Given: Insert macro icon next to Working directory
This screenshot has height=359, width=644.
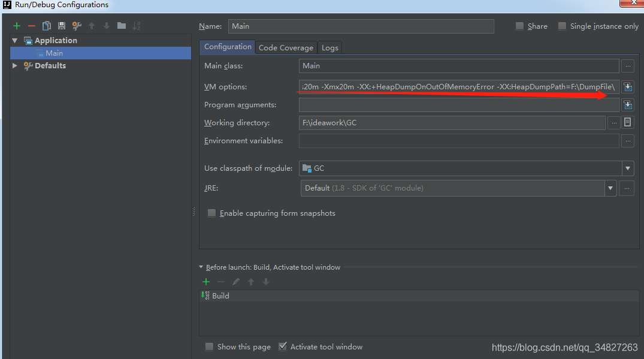Looking at the screenshot, I should 628,122.
